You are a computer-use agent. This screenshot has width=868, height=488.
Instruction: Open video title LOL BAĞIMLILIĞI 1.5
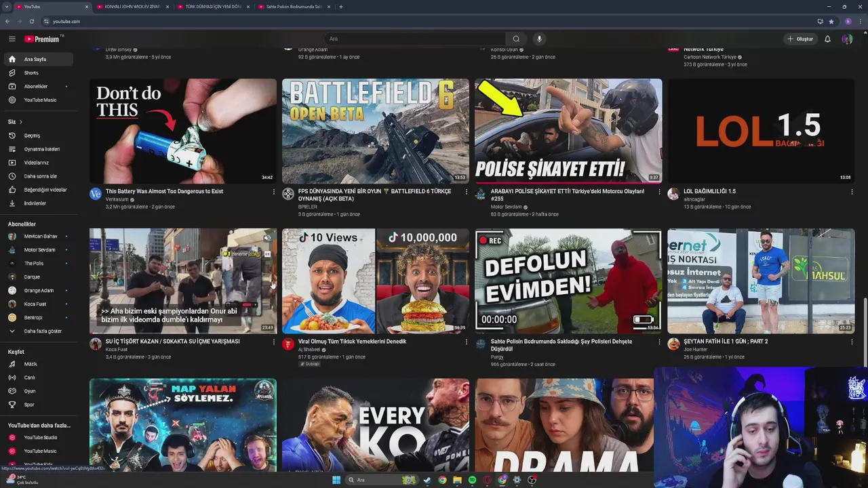coord(709,191)
